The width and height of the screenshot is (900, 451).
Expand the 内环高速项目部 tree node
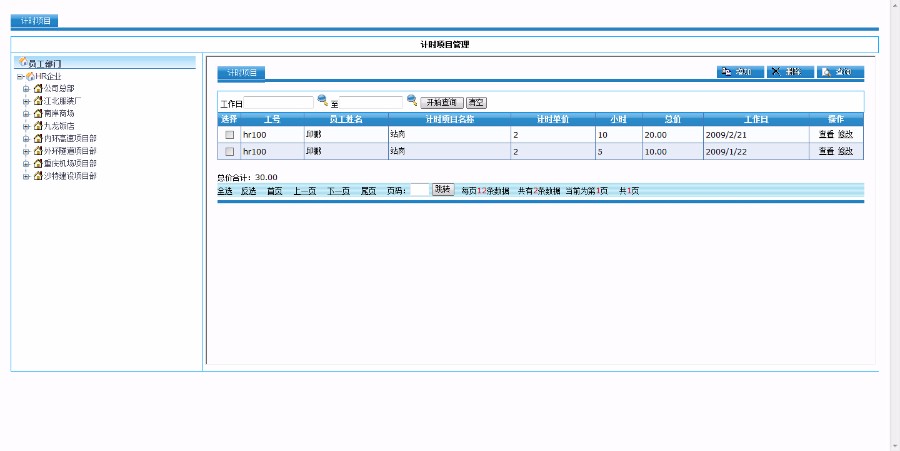26,139
